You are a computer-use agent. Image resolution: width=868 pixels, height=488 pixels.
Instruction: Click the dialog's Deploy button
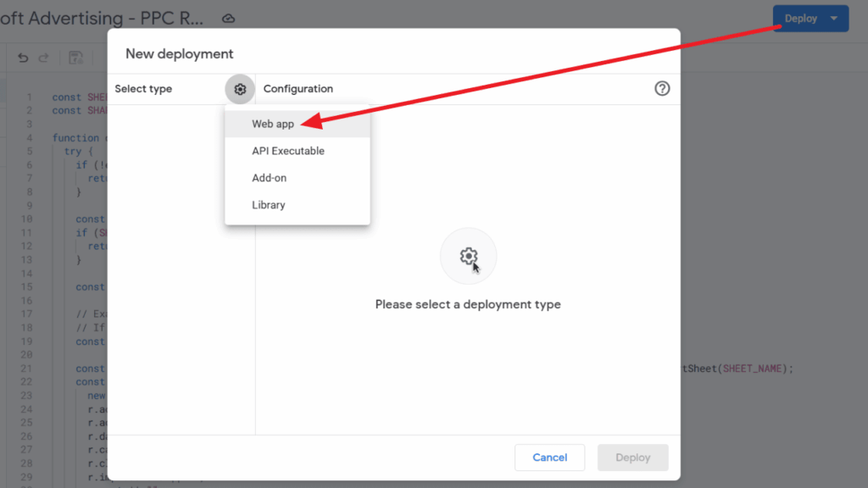[x=632, y=457]
